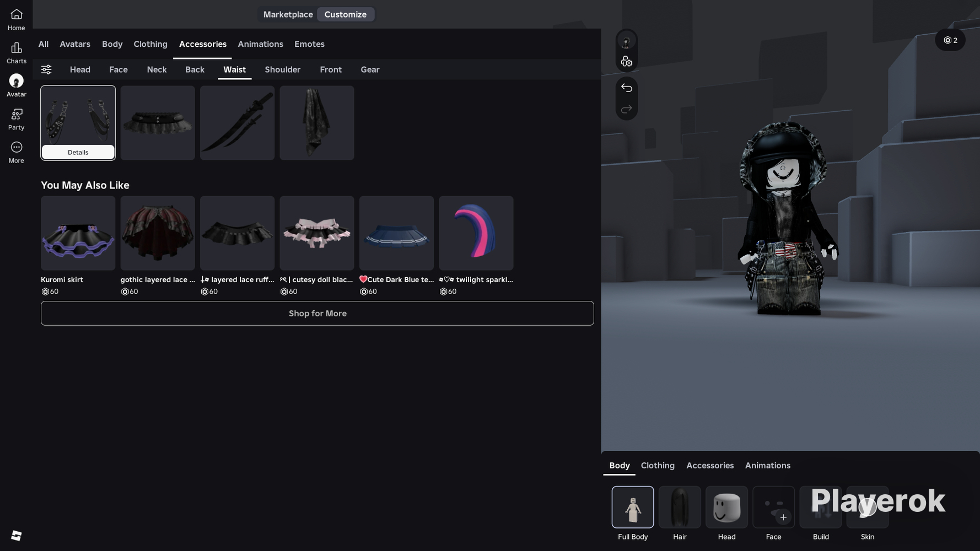
Task: Click the Kuromi skirt title text
Action: (x=62, y=280)
